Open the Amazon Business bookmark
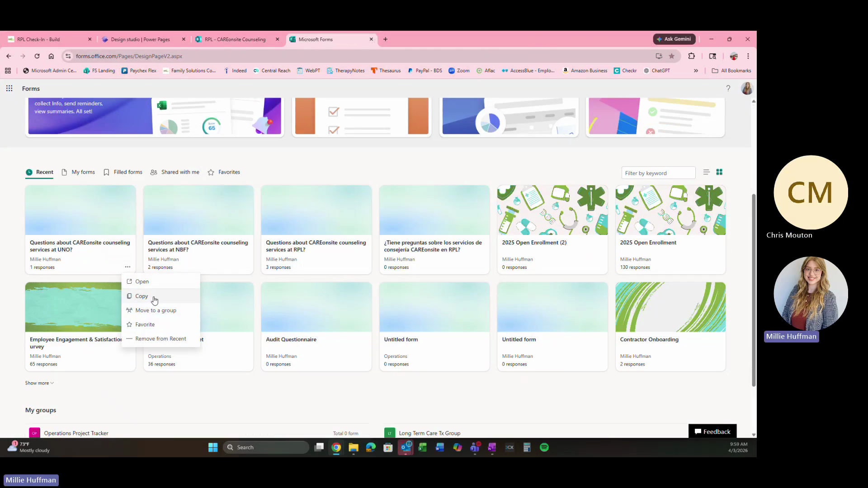 [x=585, y=70]
